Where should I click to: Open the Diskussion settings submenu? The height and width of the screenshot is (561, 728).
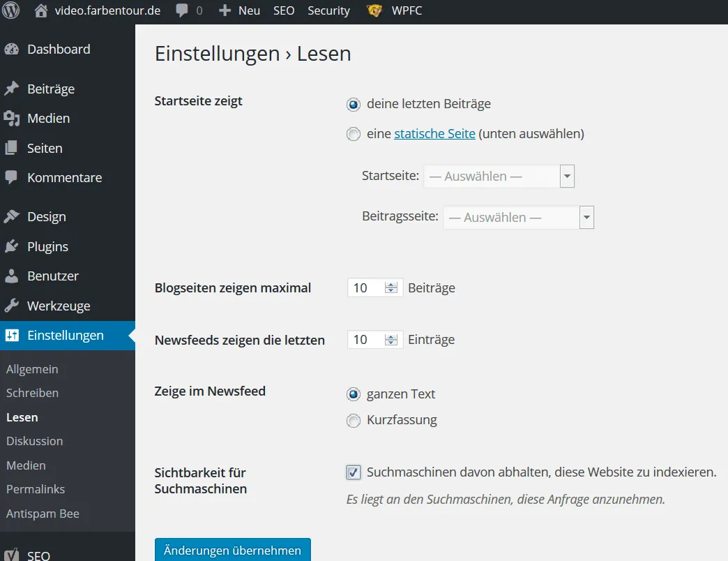[x=35, y=441]
